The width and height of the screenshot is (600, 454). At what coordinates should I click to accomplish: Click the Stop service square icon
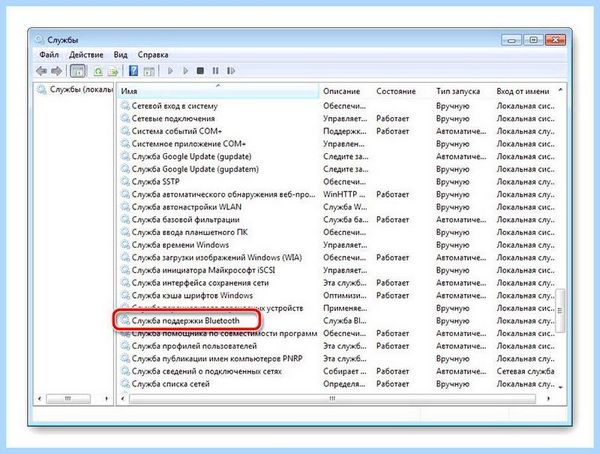pyautogui.click(x=200, y=71)
